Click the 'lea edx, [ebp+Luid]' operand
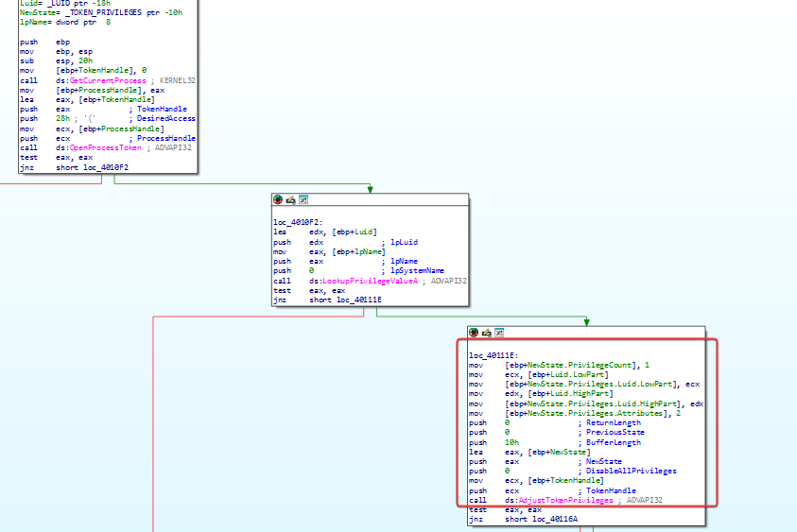 click(343, 232)
